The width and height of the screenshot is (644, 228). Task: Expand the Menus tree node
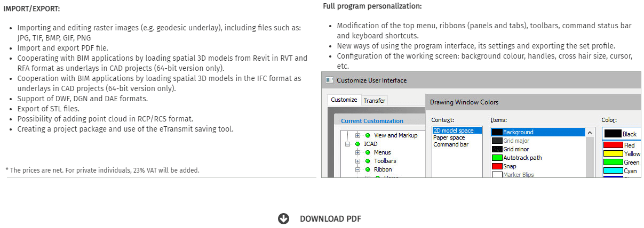358,152
